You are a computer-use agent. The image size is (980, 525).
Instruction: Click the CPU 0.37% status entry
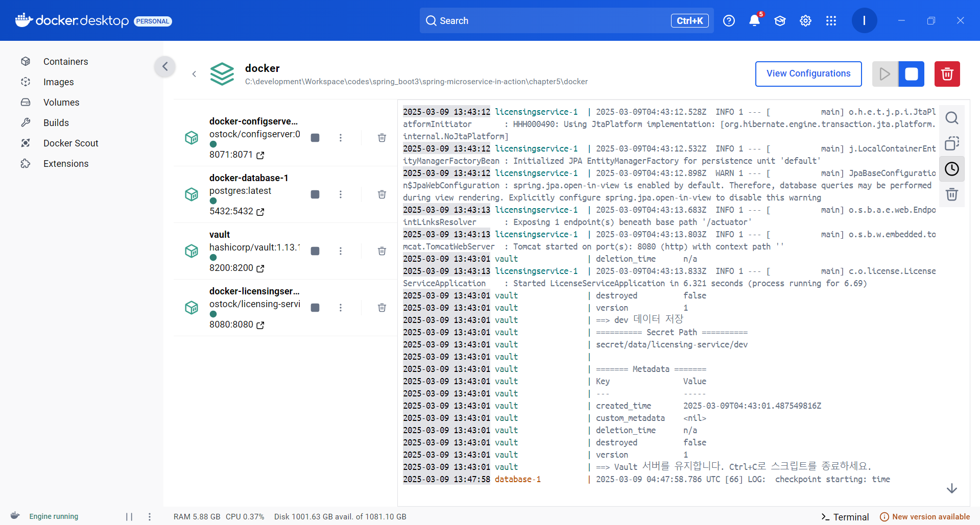coord(245,517)
